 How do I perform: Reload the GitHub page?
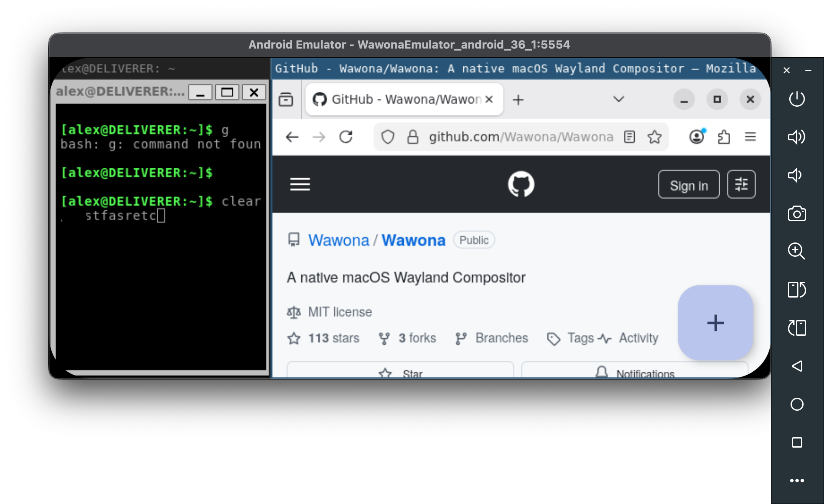pos(346,137)
